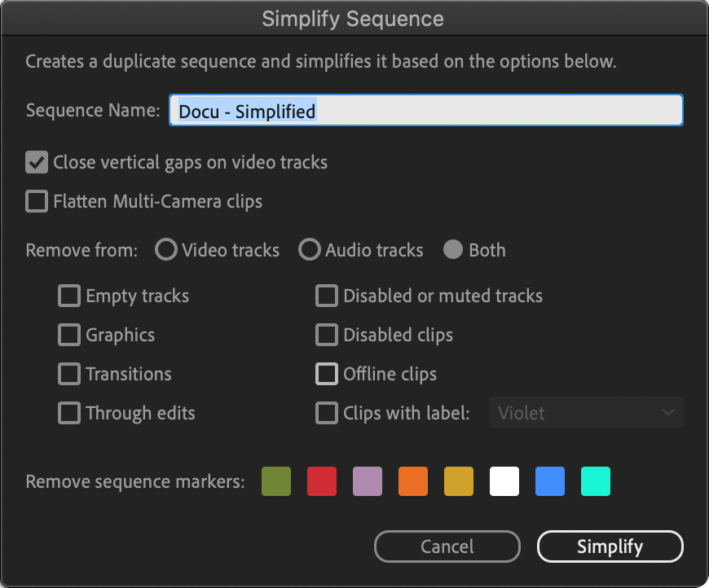
Task: Select the cyan marker color swatch
Action: (x=596, y=481)
